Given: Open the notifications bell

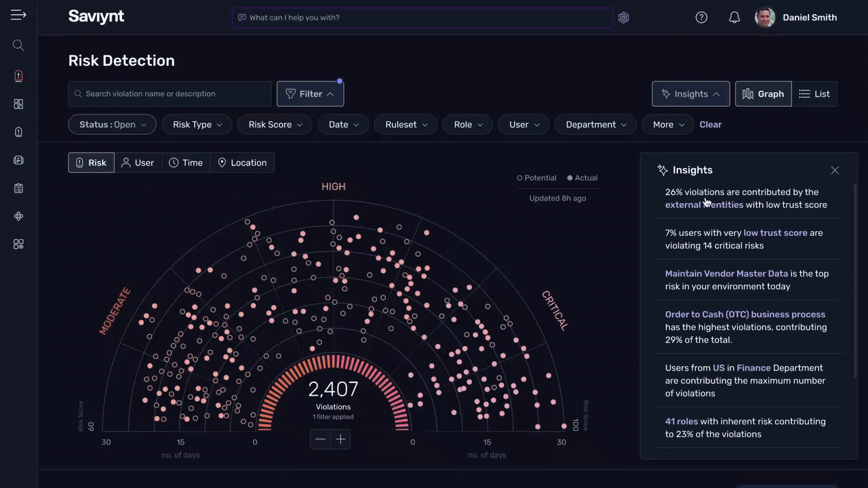Looking at the screenshot, I should (734, 18).
